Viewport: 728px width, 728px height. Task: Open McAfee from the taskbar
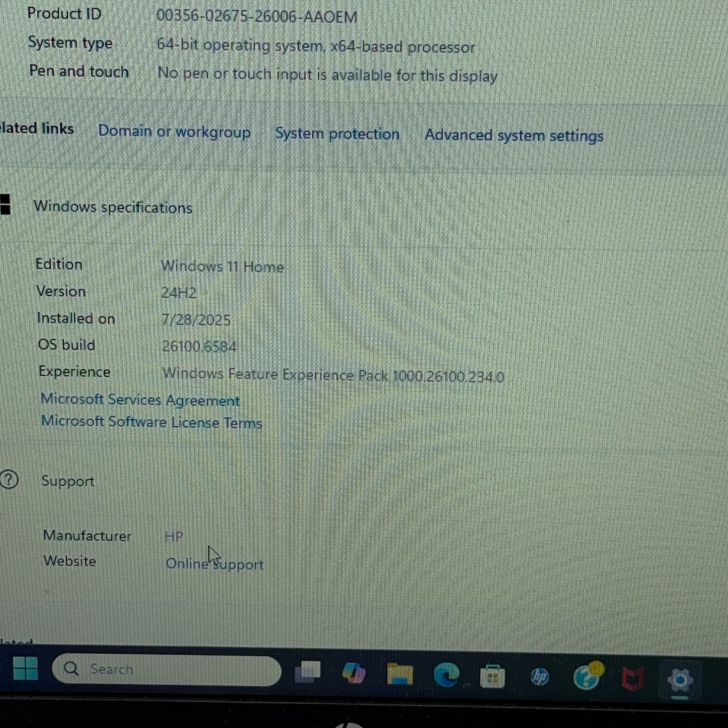[x=633, y=678]
